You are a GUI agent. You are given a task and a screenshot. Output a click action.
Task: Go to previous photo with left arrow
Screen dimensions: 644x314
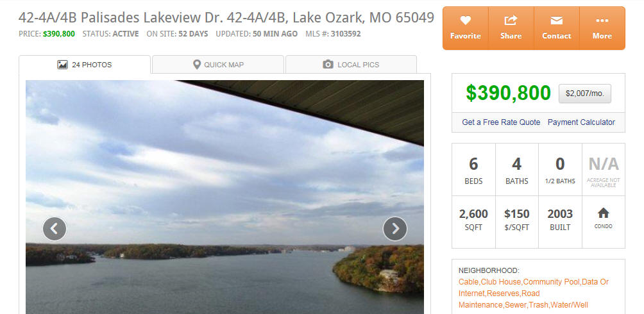coord(55,229)
